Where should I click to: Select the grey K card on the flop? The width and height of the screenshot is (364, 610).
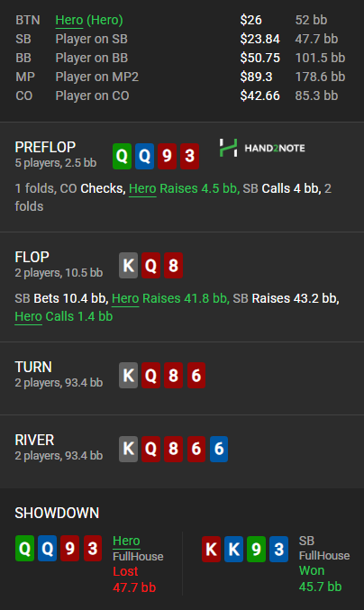128,265
